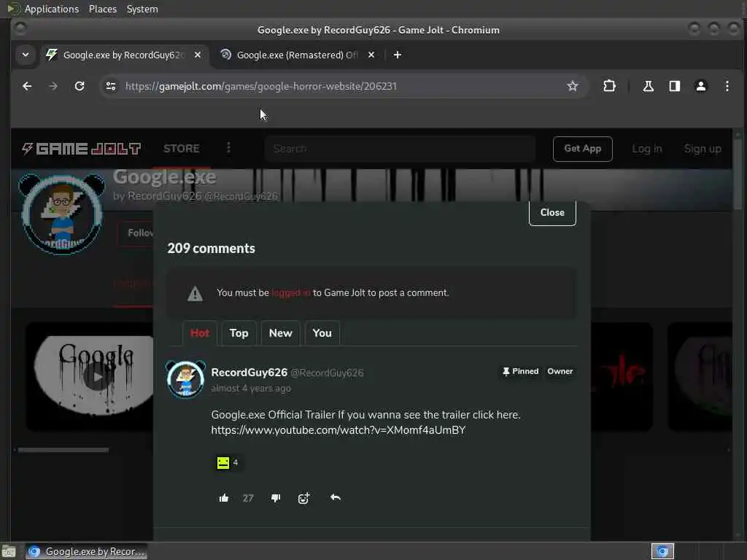Screen dimensions: 747x560
Task: Open the add reaction emoji icon
Action: pos(304,498)
